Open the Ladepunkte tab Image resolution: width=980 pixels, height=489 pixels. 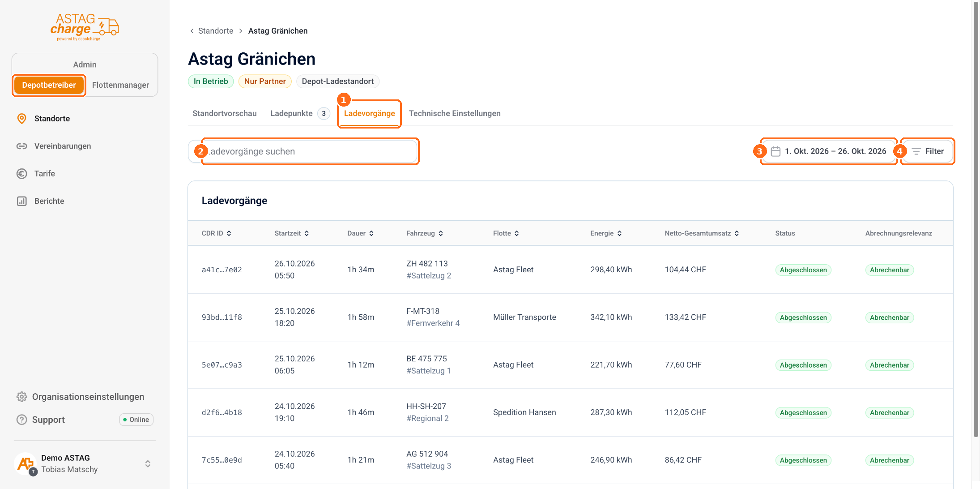(300, 113)
